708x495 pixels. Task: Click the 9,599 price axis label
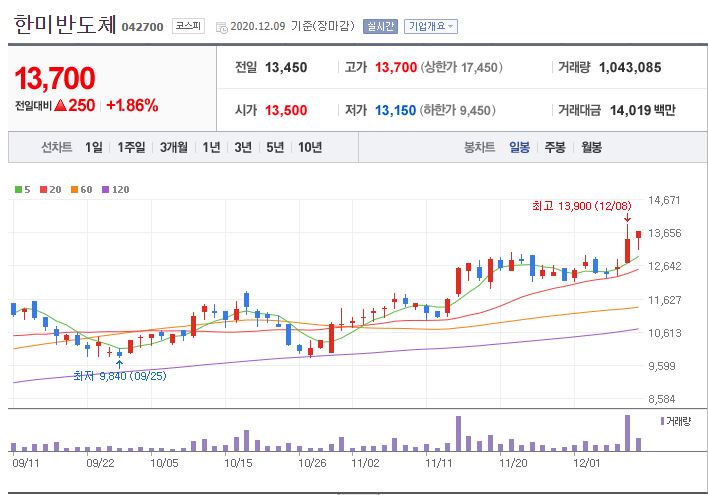tap(662, 366)
